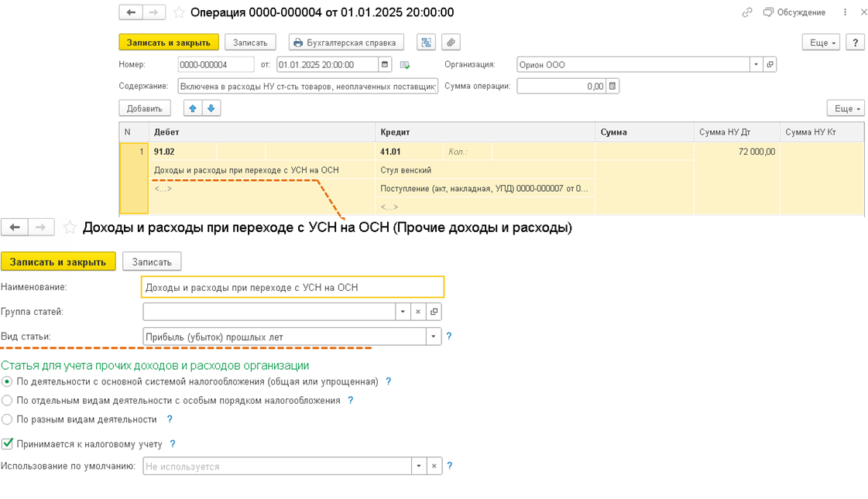This screenshot has width=868, height=499.
Task: Open the calculator for Сумма операции
Action: click(612, 87)
